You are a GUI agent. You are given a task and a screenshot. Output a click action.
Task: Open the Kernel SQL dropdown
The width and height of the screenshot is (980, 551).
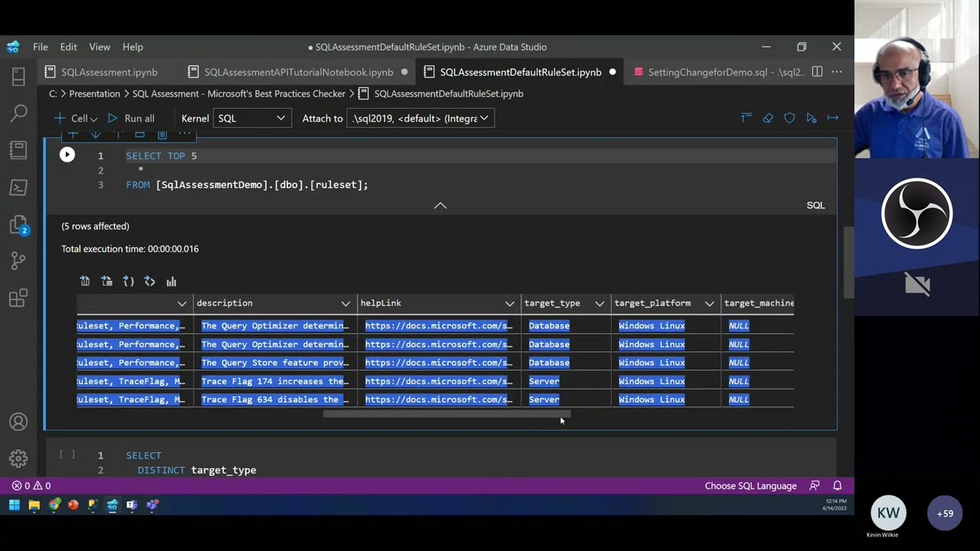pyautogui.click(x=250, y=119)
